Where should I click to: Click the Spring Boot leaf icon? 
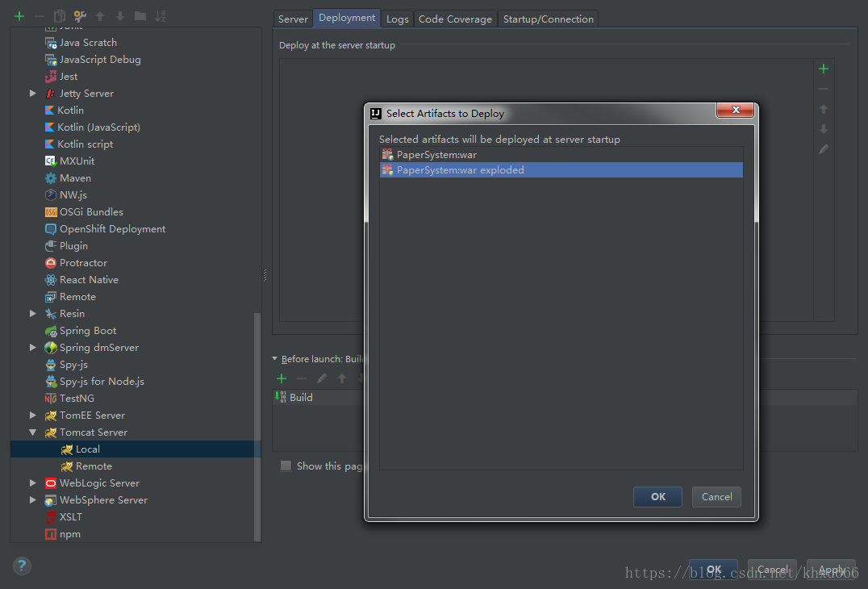click(50, 331)
